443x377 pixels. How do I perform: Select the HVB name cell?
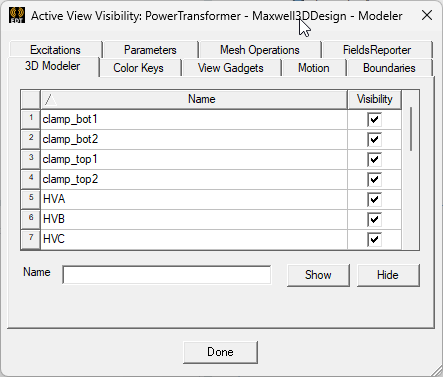pyautogui.click(x=194, y=219)
